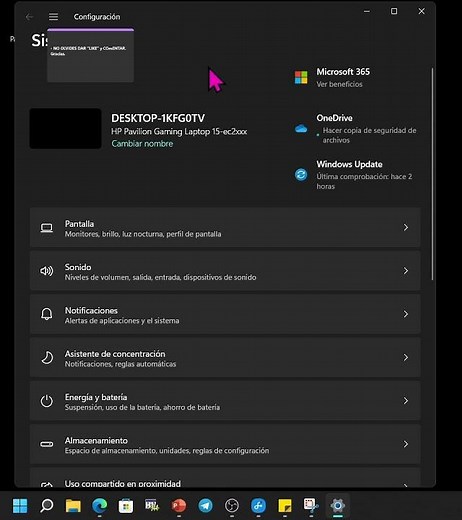Open the Sonido settings row
Viewport: 462px width, 520px height.
coord(225,271)
